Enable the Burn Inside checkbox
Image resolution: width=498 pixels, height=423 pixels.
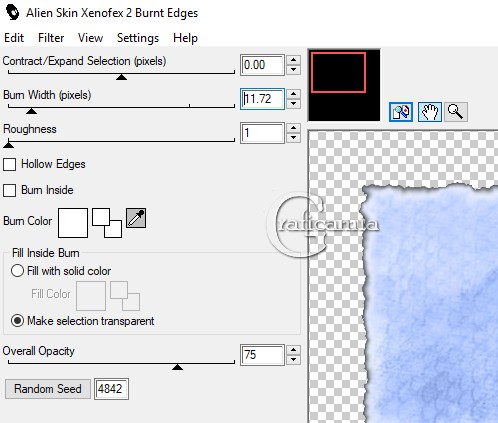(9, 190)
